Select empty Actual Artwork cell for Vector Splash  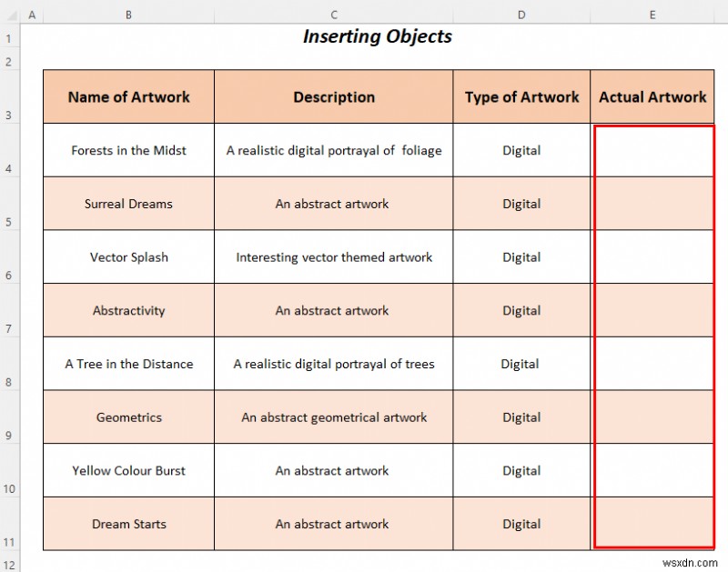pyautogui.click(x=652, y=256)
